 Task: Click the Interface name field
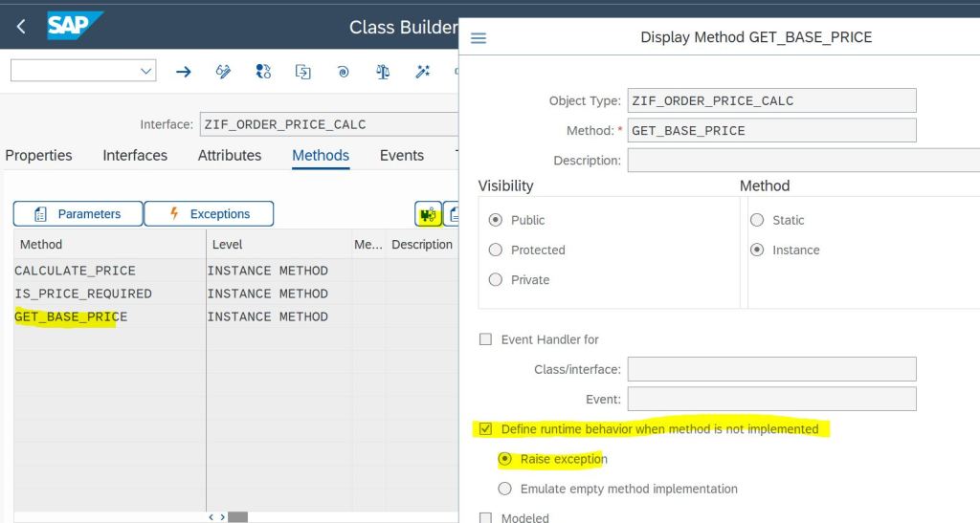[x=329, y=124]
